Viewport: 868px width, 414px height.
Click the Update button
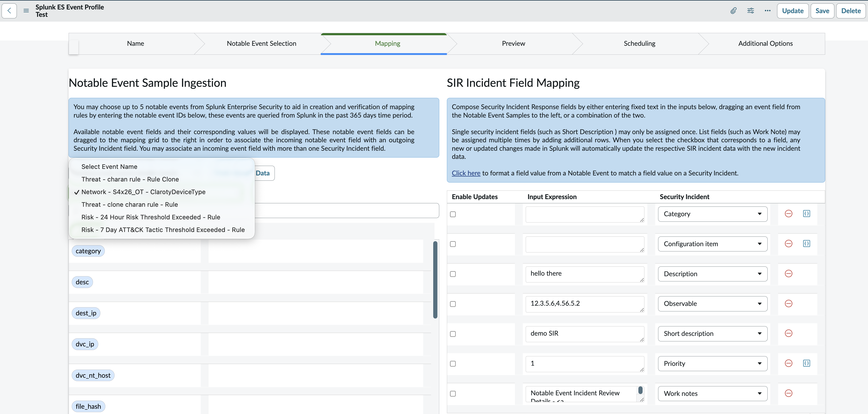tap(793, 11)
